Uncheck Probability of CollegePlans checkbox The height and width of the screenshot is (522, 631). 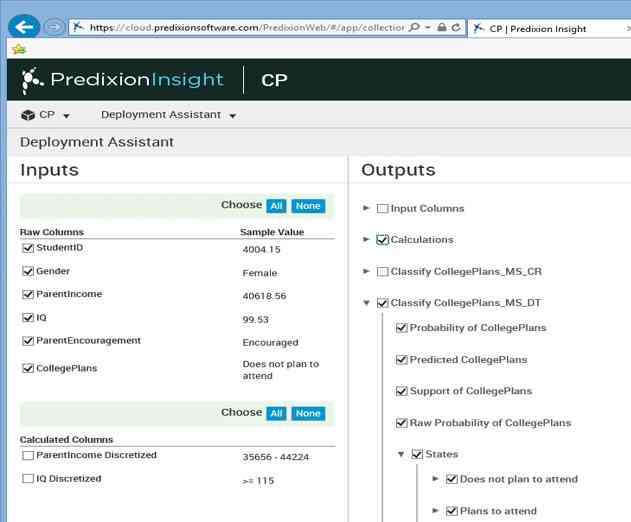[402, 328]
